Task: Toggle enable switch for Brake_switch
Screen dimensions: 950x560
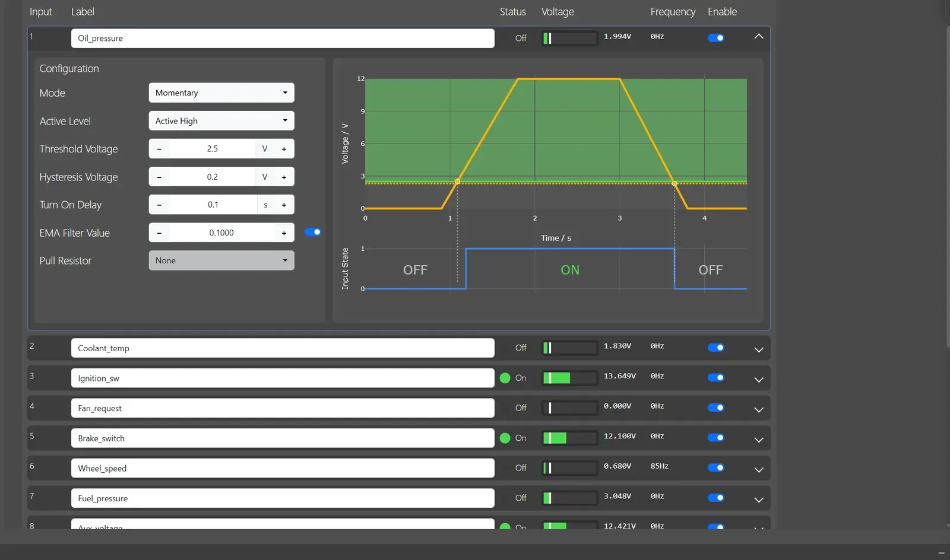Action: (x=716, y=438)
